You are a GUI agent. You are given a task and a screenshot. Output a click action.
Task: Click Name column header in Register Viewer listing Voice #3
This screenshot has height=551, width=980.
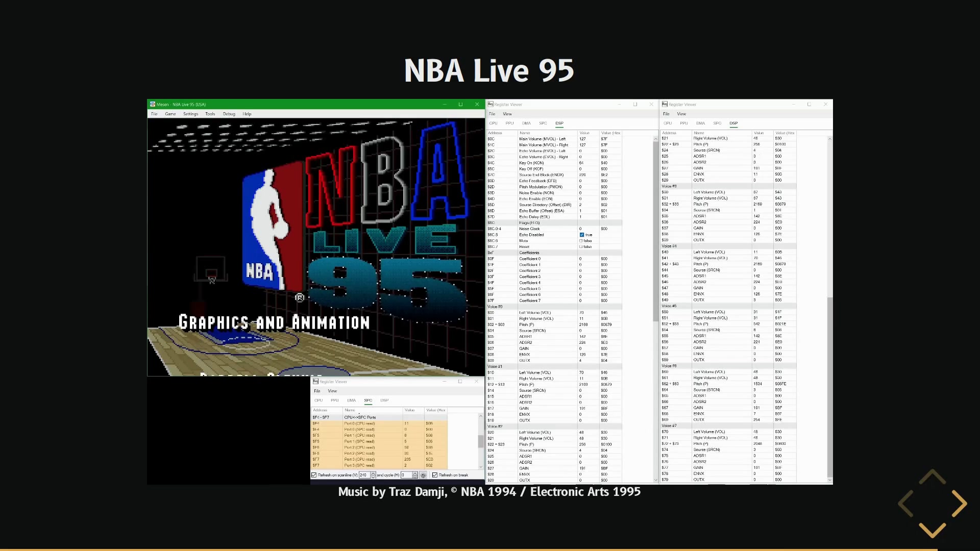pyautogui.click(x=722, y=133)
